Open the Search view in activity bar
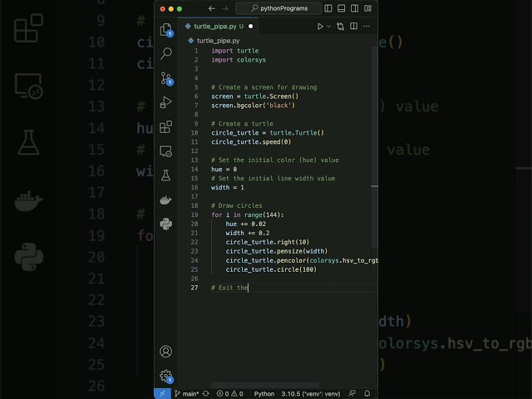 (166, 53)
